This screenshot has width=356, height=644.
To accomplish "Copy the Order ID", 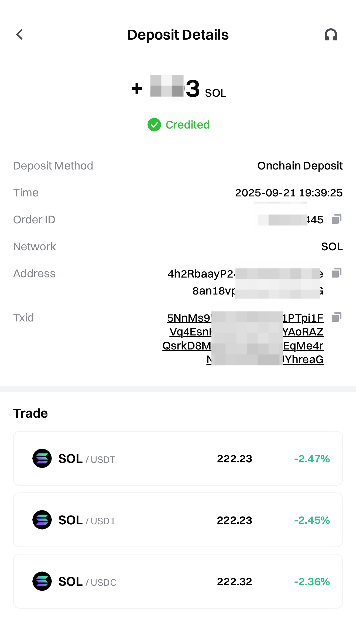I will [336, 219].
